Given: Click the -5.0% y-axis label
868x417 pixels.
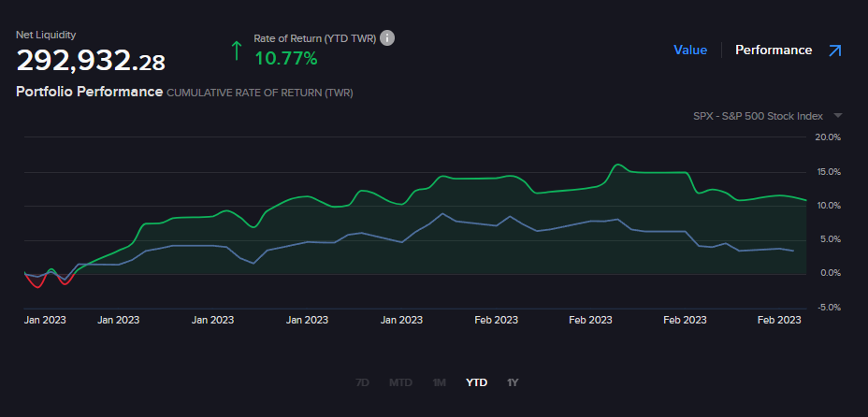Looking at the screenshot, I should pos(828,307).
